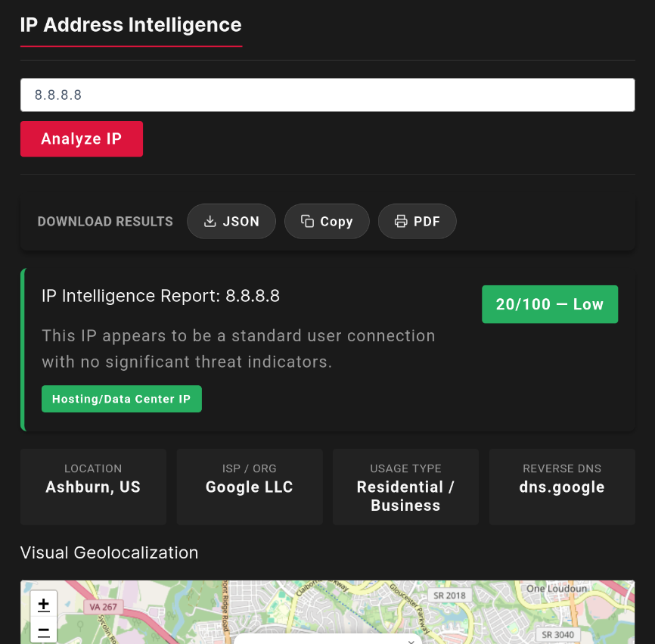Copy results to clipboard

point(327,221)
